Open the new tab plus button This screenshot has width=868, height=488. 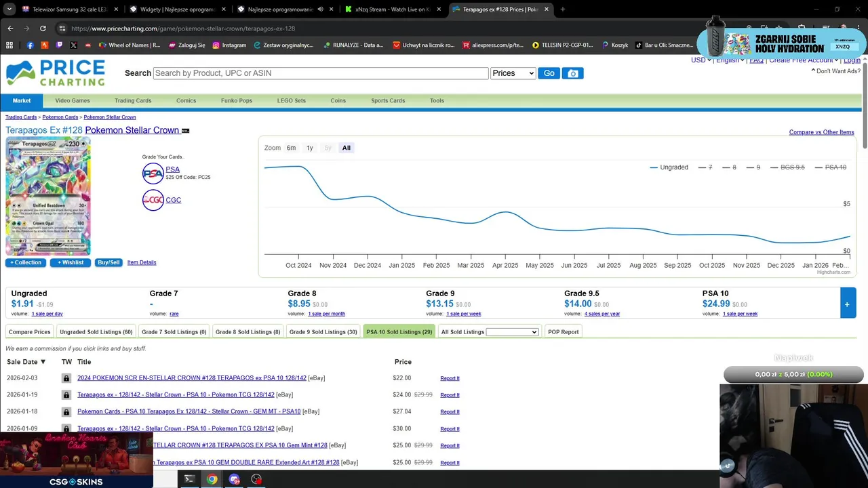click(x=562, y=9)
